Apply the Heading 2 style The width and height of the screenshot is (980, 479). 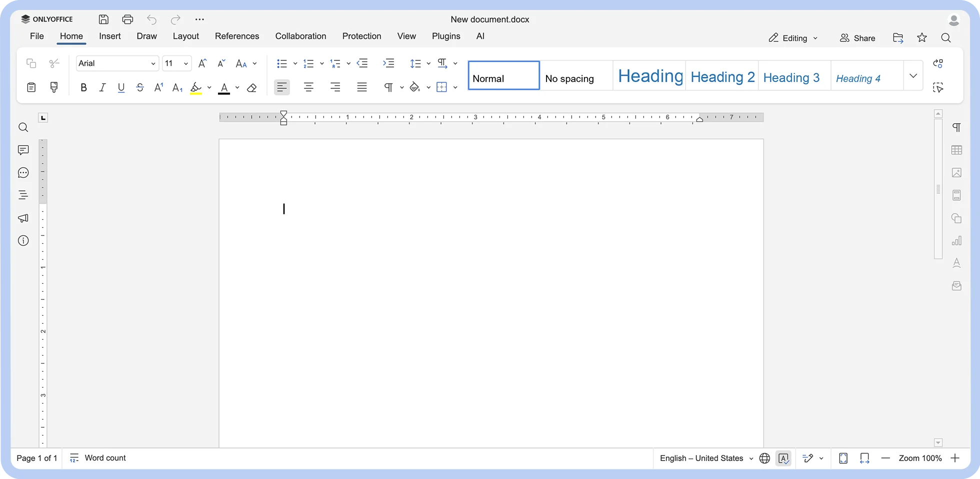[x=721, y=76]
